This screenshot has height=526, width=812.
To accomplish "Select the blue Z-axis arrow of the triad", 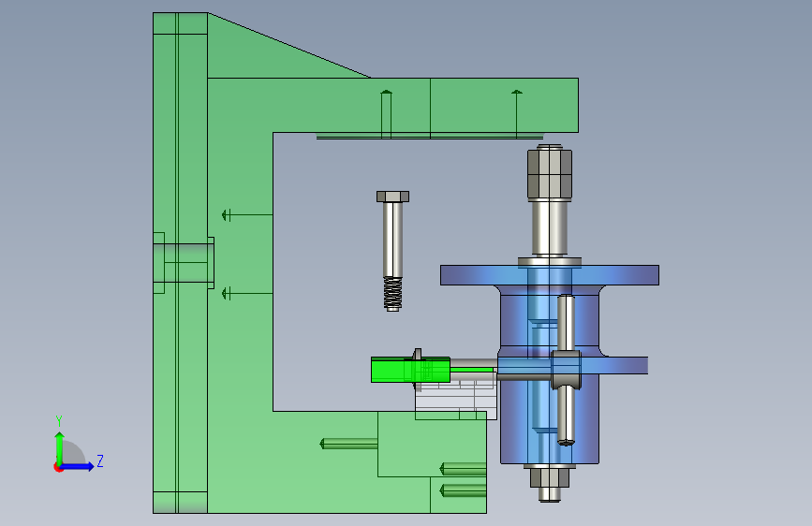I will point(78,466).
